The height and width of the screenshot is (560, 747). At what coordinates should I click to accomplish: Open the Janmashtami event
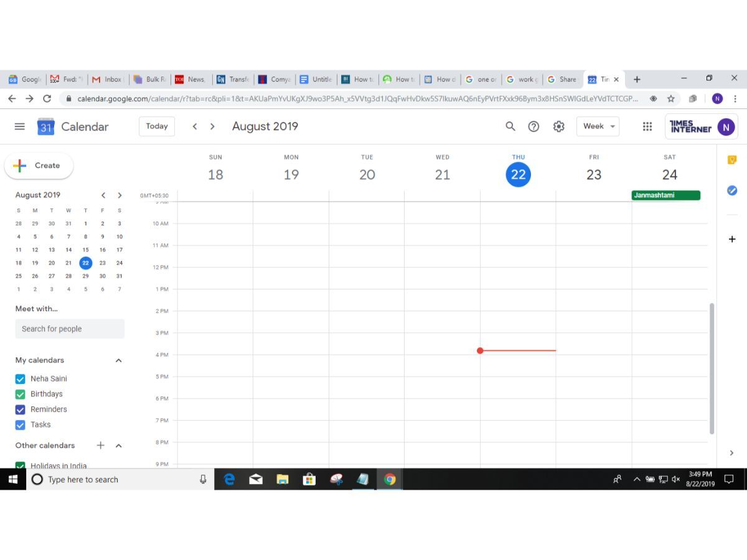coord(666,195)
